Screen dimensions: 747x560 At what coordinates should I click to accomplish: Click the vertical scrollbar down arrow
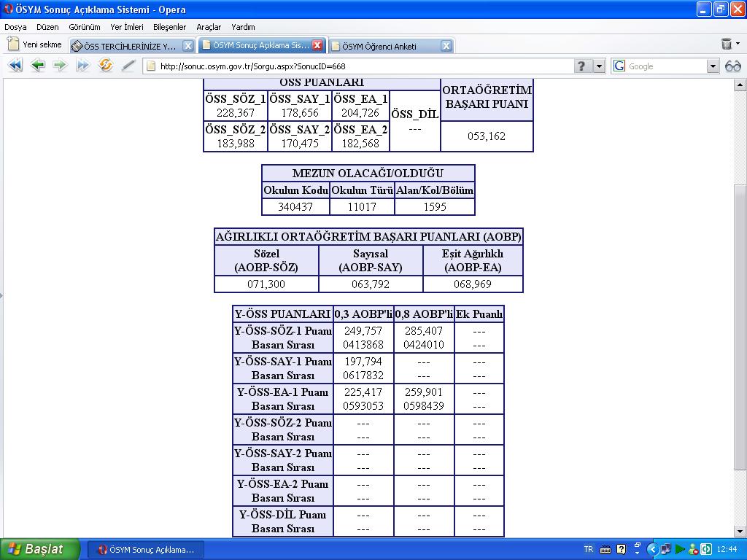(740, 531)
